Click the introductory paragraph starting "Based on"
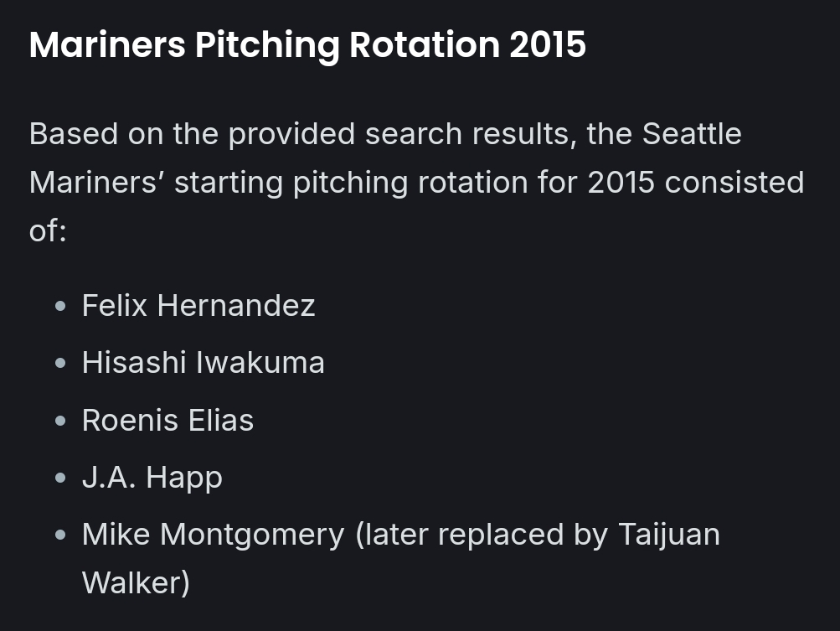 click(x=417, y=183)
